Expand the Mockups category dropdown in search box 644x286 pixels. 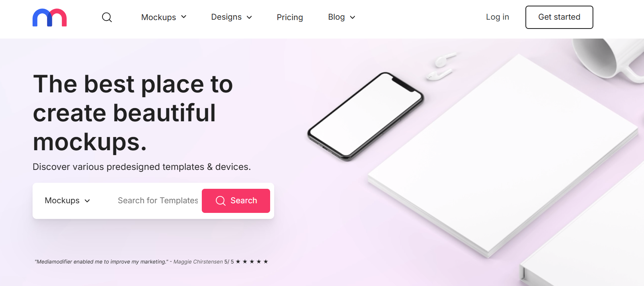pyautogui.click(x=68, y=200)
